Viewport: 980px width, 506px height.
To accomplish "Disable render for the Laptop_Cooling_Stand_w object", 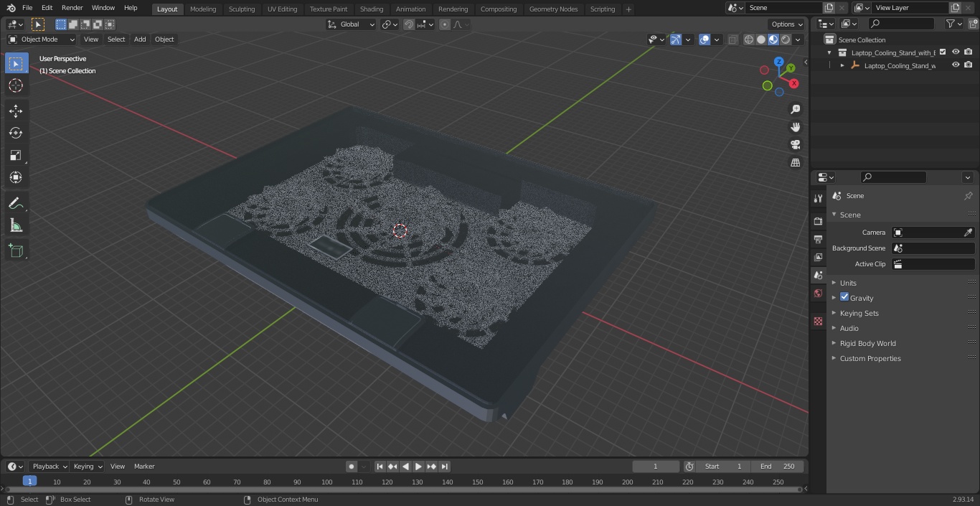I will [x=969, y=65].
